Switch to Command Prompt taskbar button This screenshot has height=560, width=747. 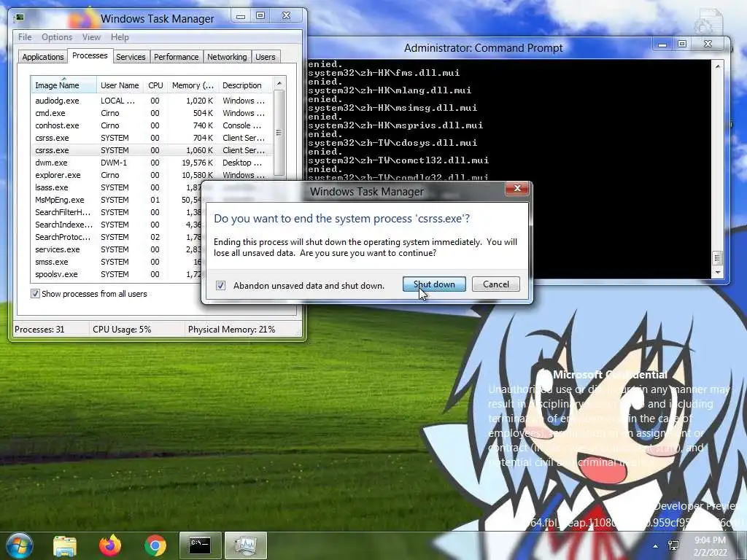(x=200, y=545)
